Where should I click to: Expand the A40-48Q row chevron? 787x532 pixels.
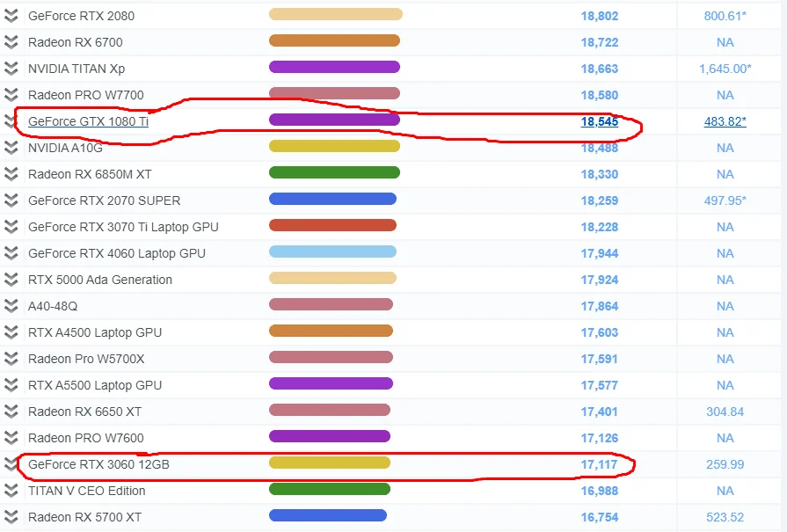coord(11,306)
